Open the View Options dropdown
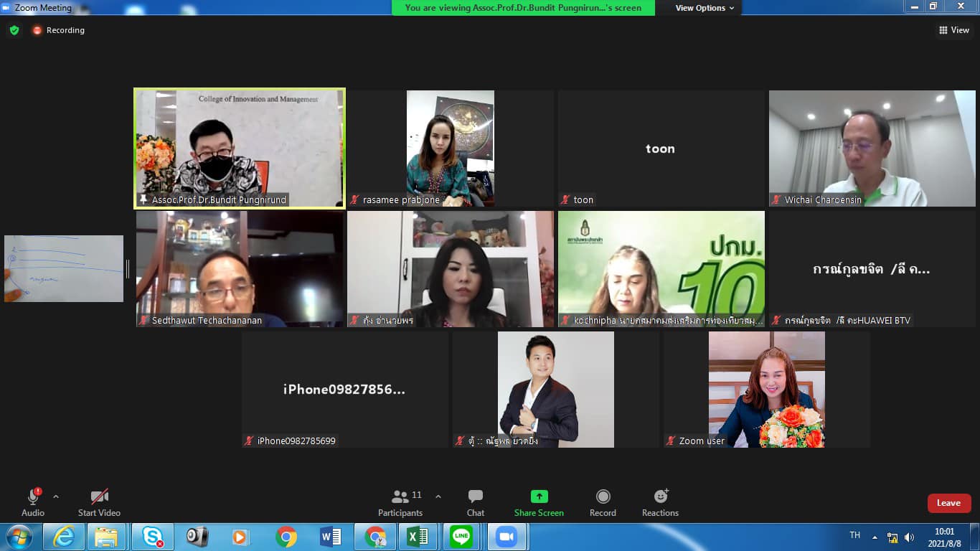The width and height of the screenshot is (980, 551). [705, 8]
